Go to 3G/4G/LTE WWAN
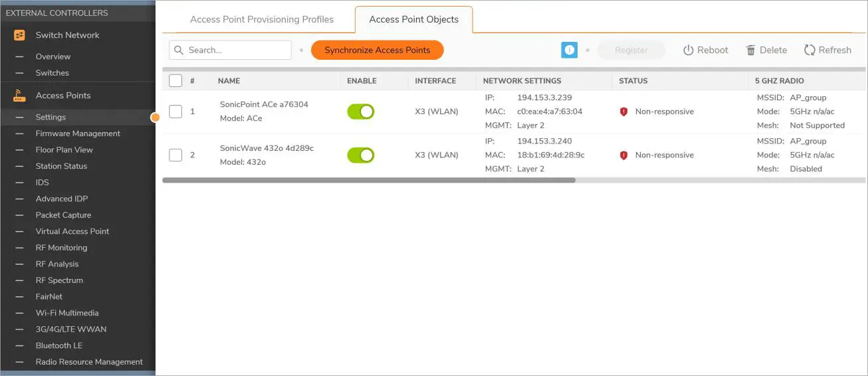 tap(71, 329)
